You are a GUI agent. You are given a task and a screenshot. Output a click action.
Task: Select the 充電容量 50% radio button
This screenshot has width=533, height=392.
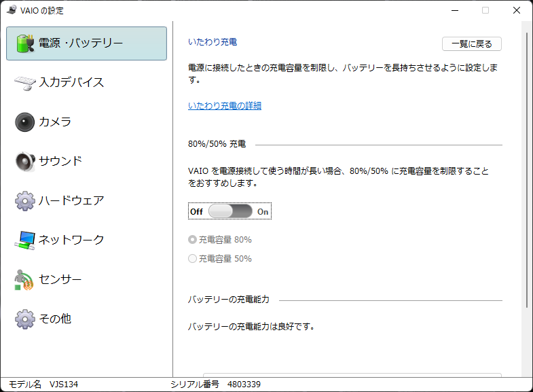192,259
